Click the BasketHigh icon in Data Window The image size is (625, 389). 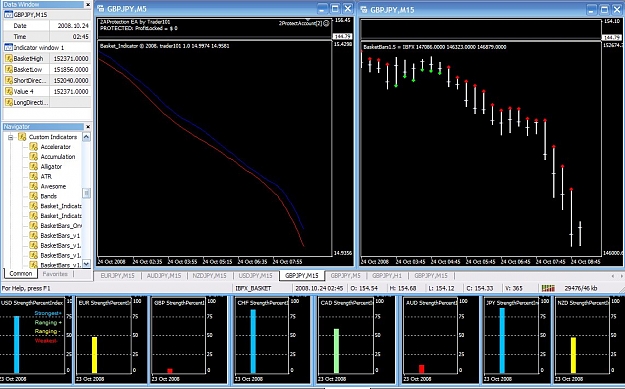[8, 59]
